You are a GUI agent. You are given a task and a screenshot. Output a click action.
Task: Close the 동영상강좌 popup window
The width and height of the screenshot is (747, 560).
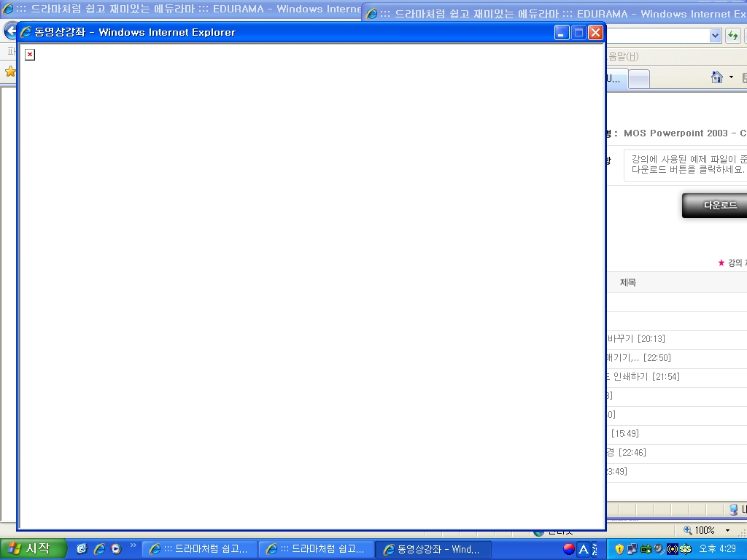coord(595,32)
